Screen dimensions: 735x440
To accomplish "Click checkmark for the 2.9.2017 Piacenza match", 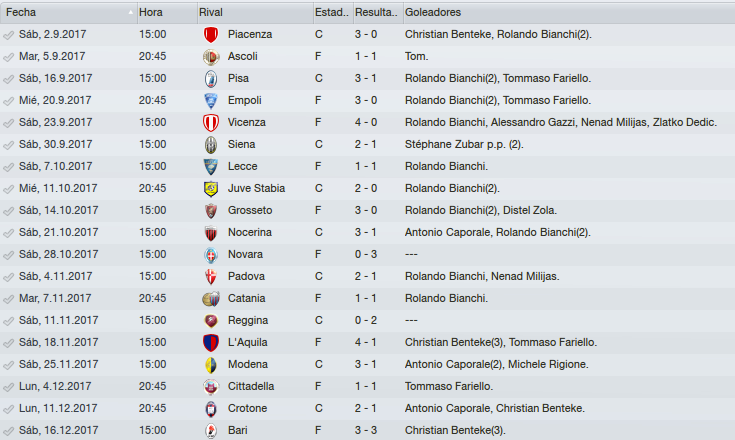I will pyautogui.click(x=8, y=35).
